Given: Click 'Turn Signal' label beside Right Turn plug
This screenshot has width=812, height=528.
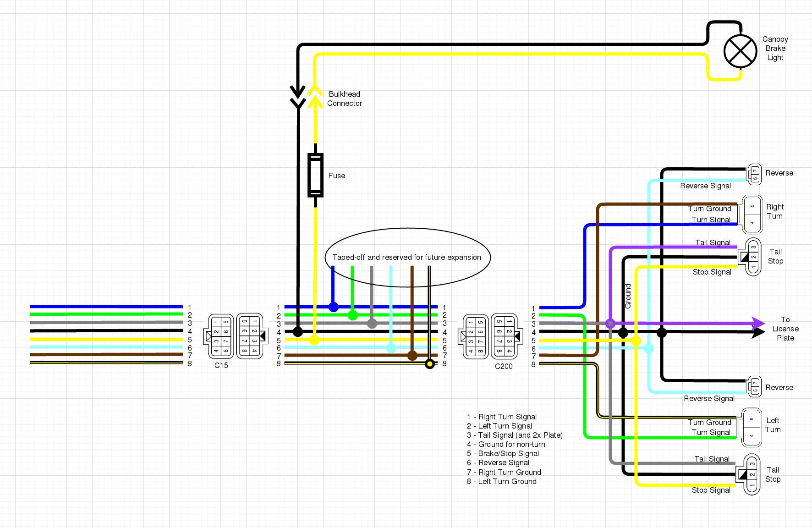Looking at the screenshot, I should click(x=711, y=220).
